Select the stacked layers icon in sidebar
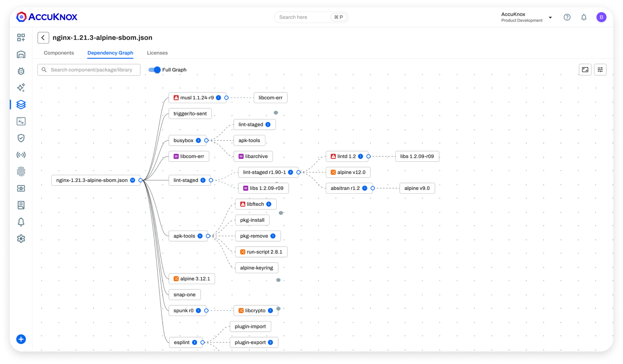Image resolution: width=623 pixels, height=364 pixels. (21, 104)
